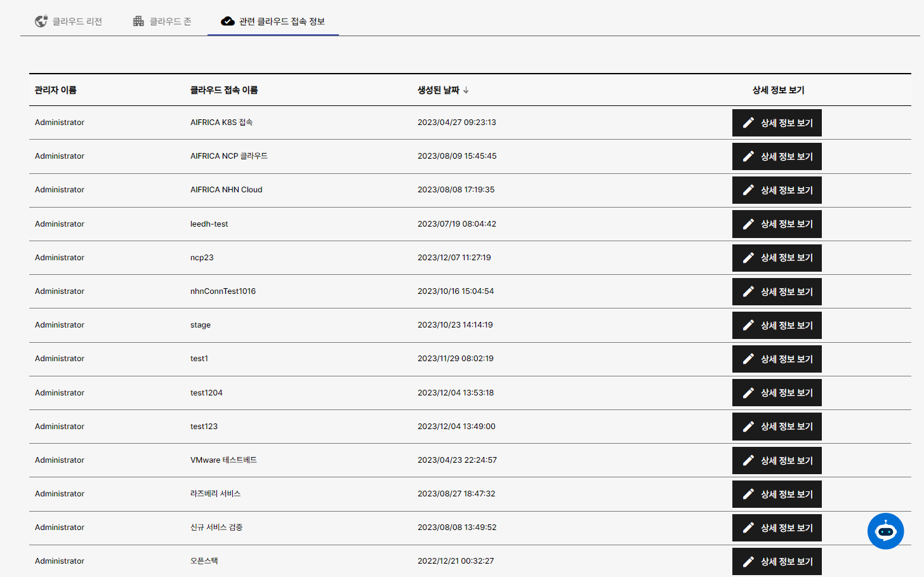Click the globe icon for cloud region
This screenshot has width=924, height=577.
(41, 22)
